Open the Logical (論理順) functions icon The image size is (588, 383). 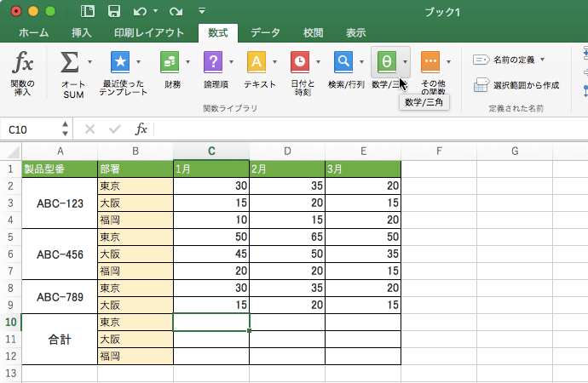tap(213, 62)
